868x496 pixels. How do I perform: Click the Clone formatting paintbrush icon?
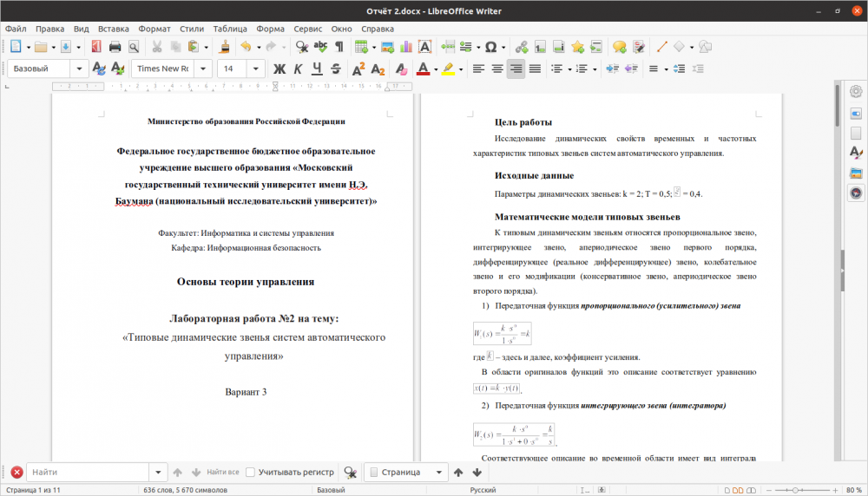point(224,47)
